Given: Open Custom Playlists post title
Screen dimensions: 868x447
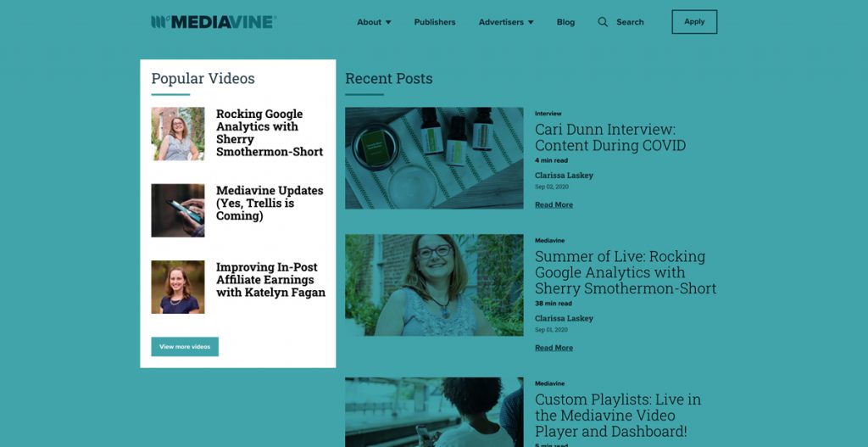Looking at the screenshot, I should click(618, 416).
